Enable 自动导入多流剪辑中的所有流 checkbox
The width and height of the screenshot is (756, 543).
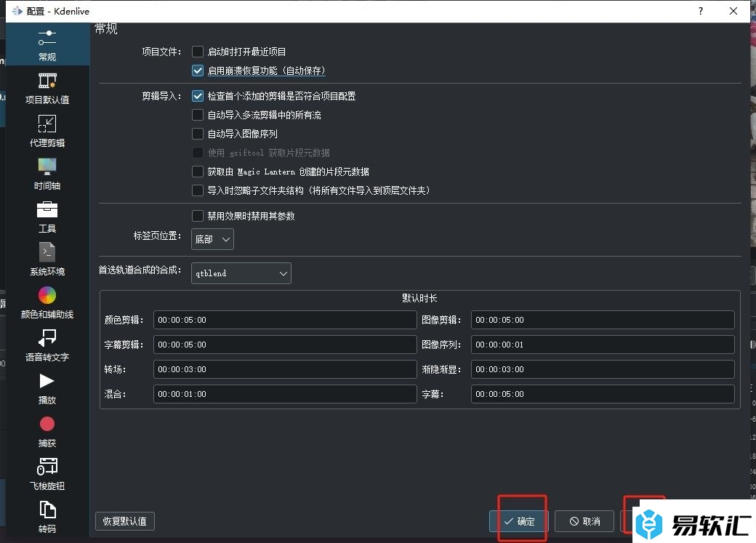[198, 115]
